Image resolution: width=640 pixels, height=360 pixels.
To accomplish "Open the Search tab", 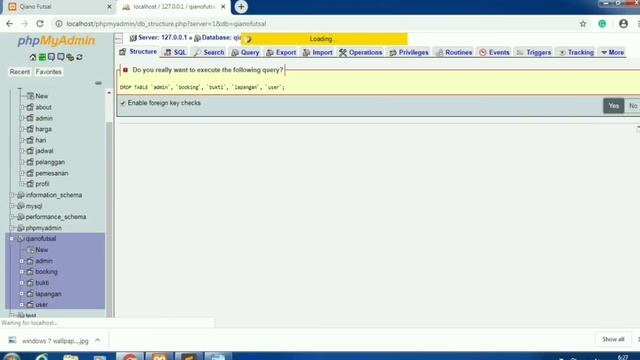I will (x=209, y=52).
